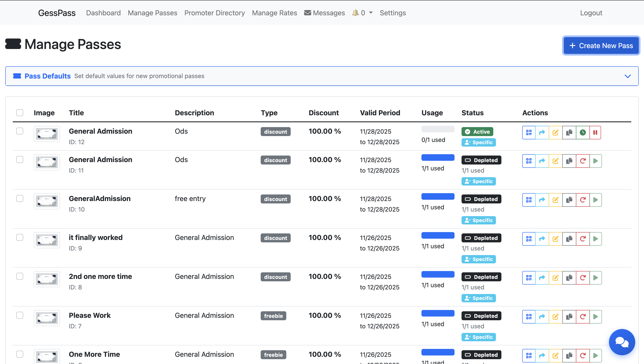View history with green clock icon on ID 12
The height and width of the screenshot is (364, 644).
click(583, 133)
